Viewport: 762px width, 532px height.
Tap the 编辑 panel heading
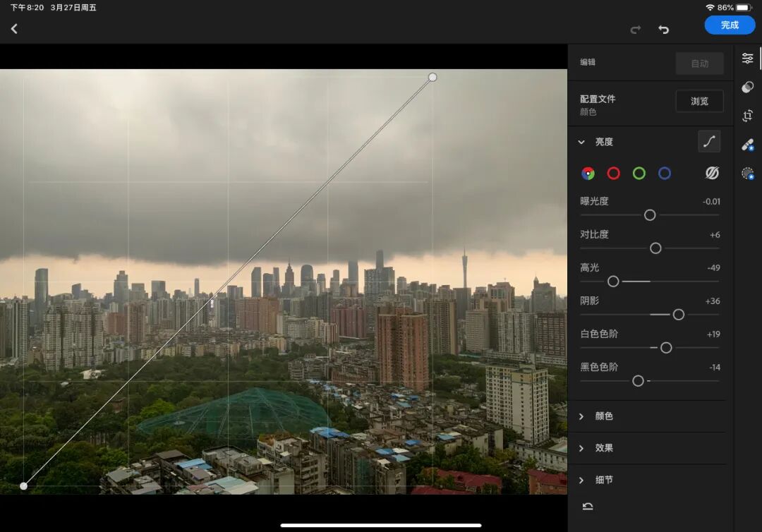tap(588, 62)
